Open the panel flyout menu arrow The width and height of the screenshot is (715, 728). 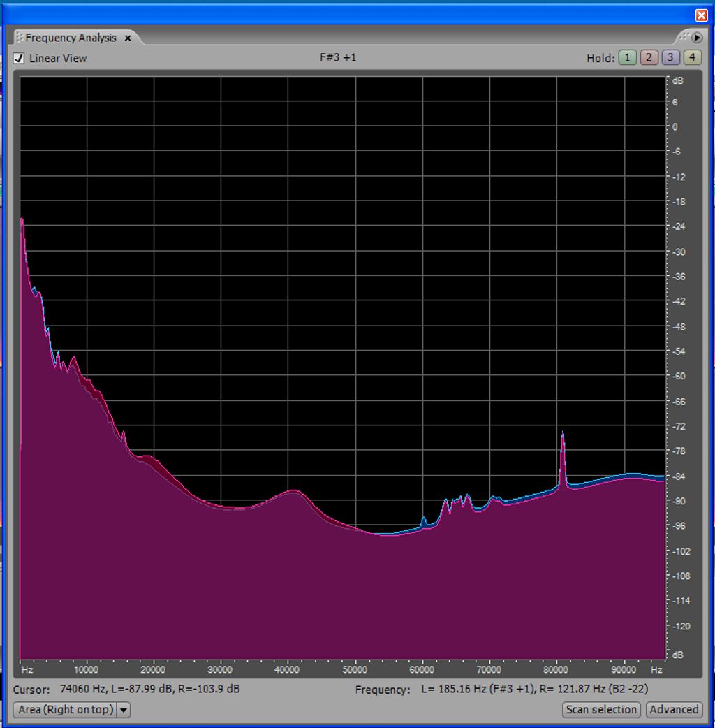(696, 38)
